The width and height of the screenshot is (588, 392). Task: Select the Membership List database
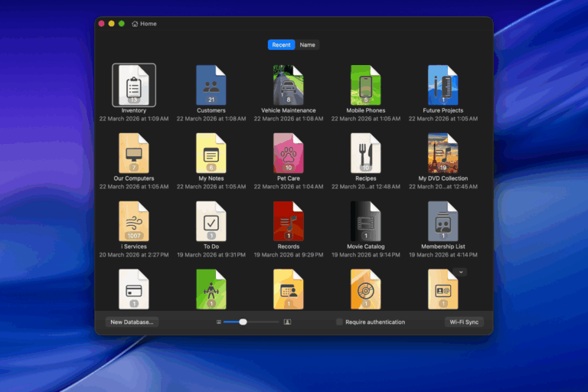(443, 221)
